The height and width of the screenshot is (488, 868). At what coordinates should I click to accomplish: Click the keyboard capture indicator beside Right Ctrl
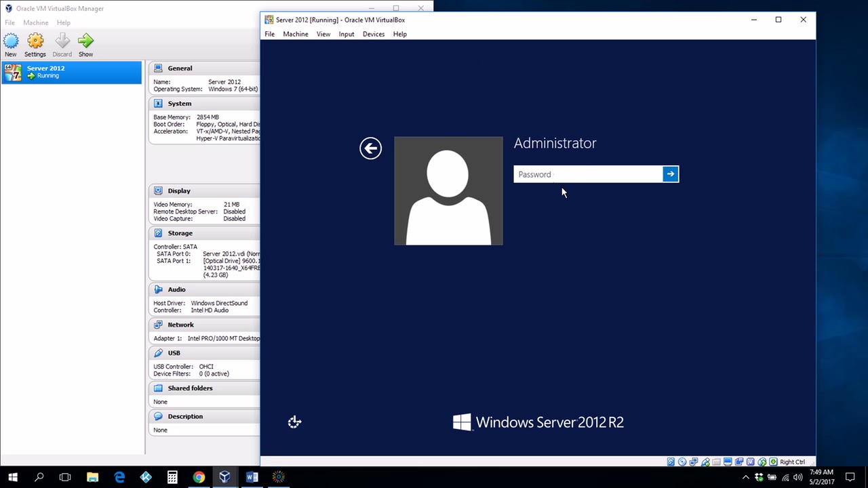click(x=773, y=462)
